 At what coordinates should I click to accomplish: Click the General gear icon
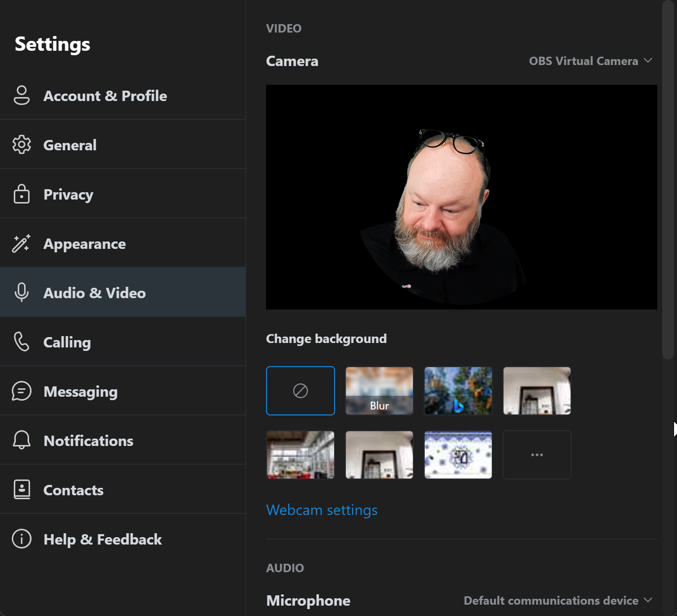22,144
